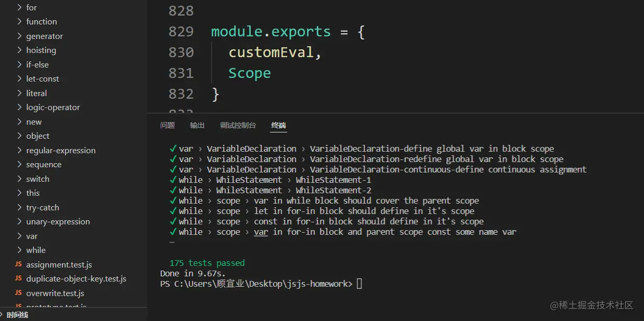Image resolution: width=644 pixels, height=321 pixels.
Task: Click the closing brace on line 832
Action: [215, 94]
